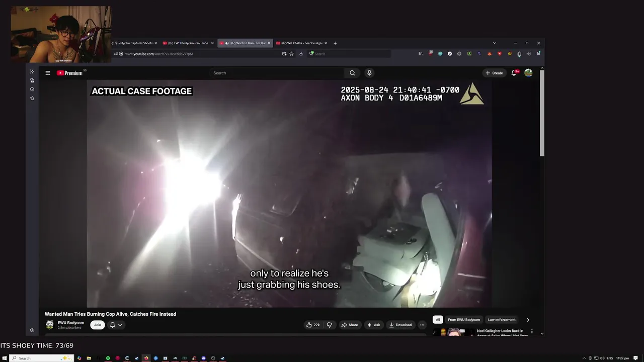Go to YouTube Premium home logo
This screenshot has width=644, height=362.
tap(71, 73)
